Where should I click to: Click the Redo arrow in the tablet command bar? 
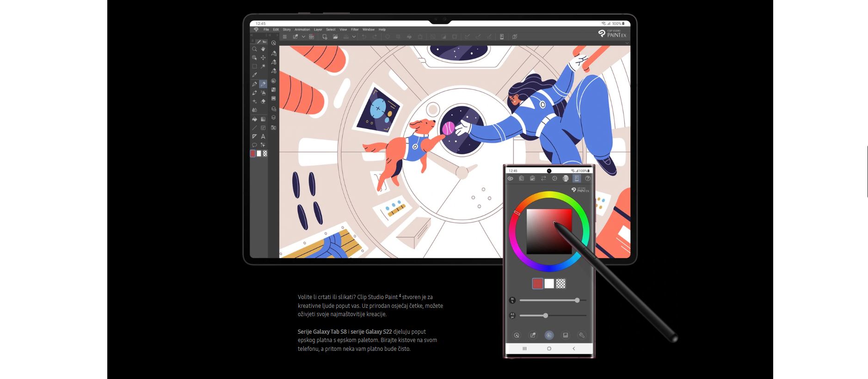click(375, 37)
